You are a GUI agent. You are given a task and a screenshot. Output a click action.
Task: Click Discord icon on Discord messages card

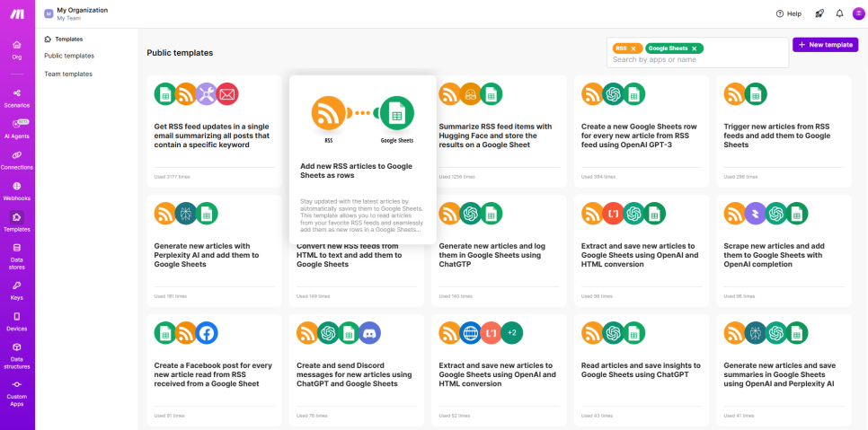pos(369,333)
